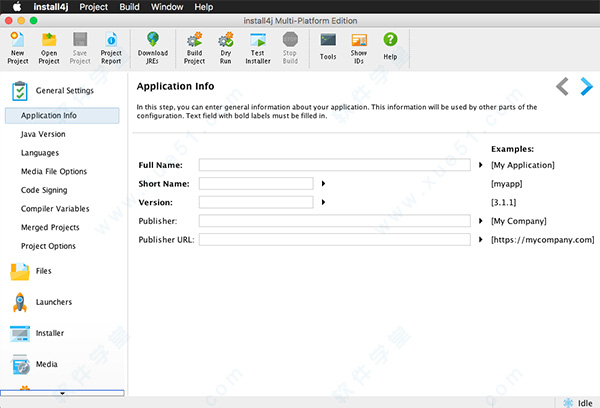600x408 pixels.
Task: Click the Save Project toolbar icon
Action: click(x=80, y=40)
